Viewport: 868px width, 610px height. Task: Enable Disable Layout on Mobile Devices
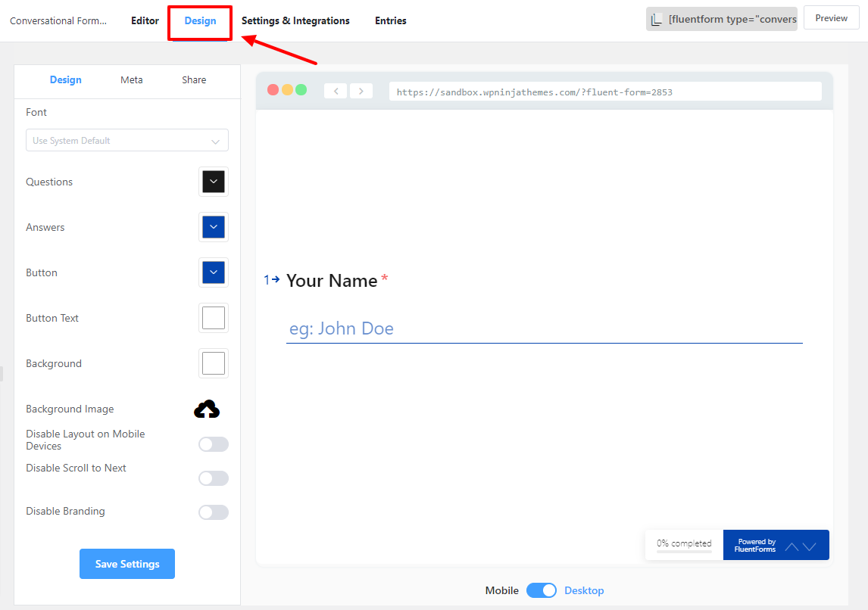(x=214, y=443)
